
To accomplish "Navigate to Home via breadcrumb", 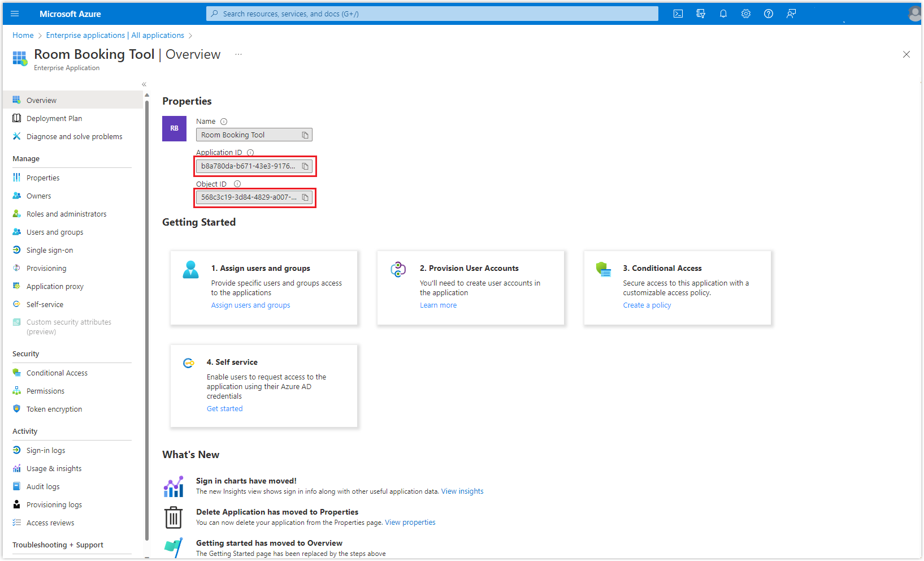I will [x=23, y=35].
